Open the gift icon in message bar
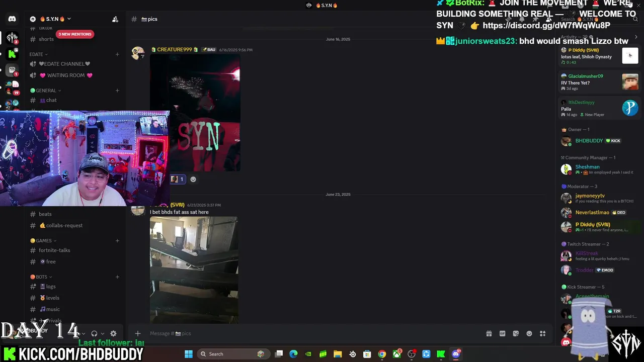644x362 pixels. pyautogui.click(x=489, y=333)
